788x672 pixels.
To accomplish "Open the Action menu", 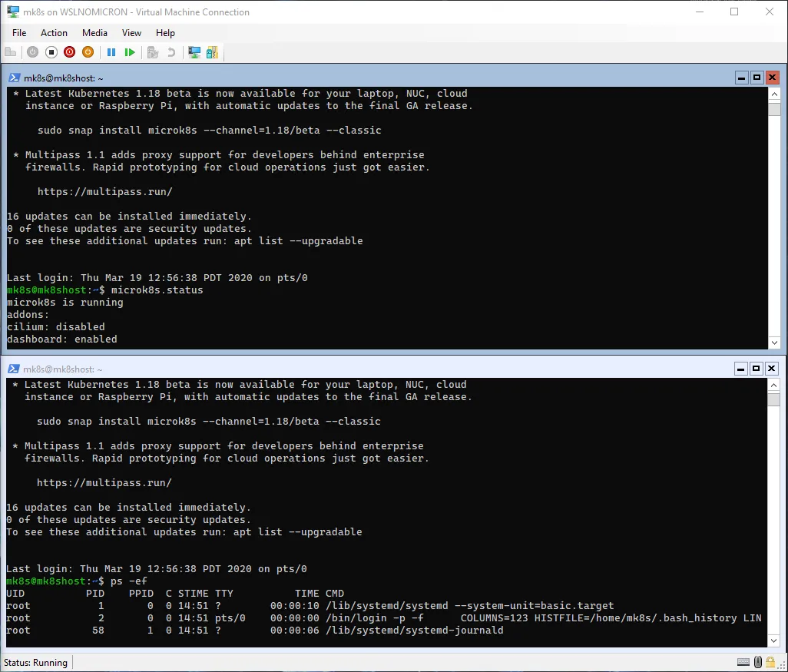I will pyautogui.click(x=54, y=33).
